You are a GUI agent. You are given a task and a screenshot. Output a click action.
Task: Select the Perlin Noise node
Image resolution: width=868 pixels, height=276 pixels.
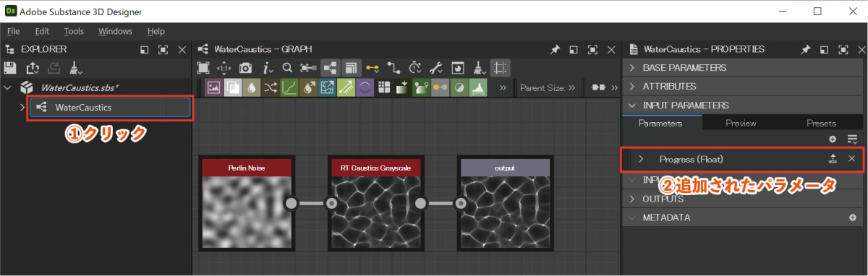click(x=247, y=204)
